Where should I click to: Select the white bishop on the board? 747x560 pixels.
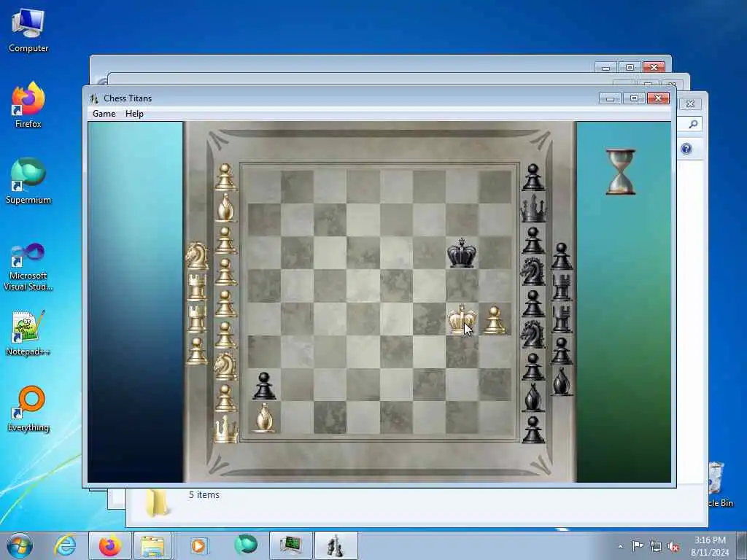[264, 418]
